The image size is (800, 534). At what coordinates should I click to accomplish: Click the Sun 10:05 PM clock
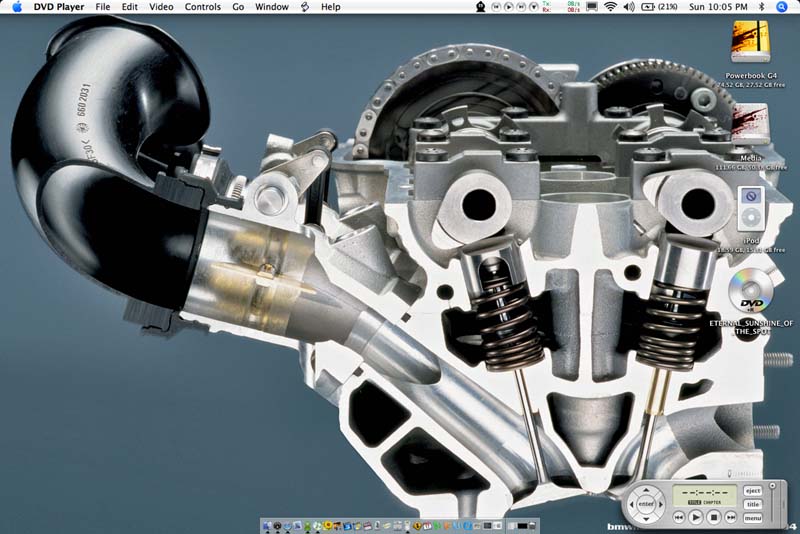coord(718,7)
